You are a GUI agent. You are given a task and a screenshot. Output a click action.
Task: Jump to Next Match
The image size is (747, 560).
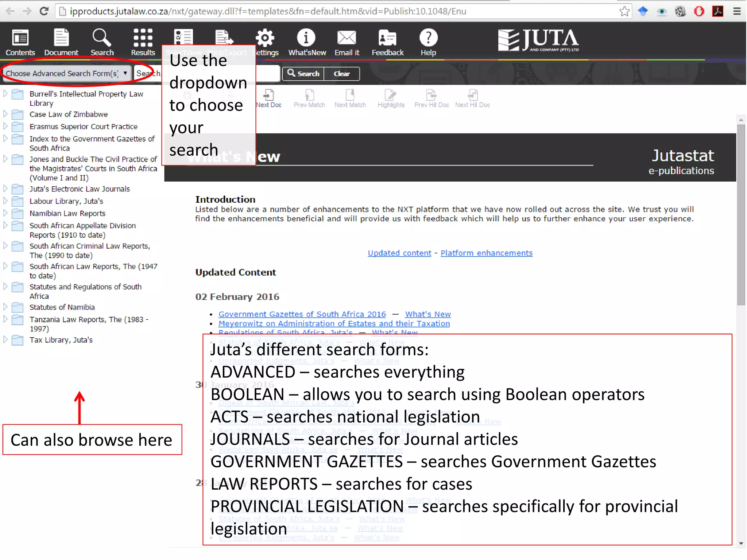(350, 99)
